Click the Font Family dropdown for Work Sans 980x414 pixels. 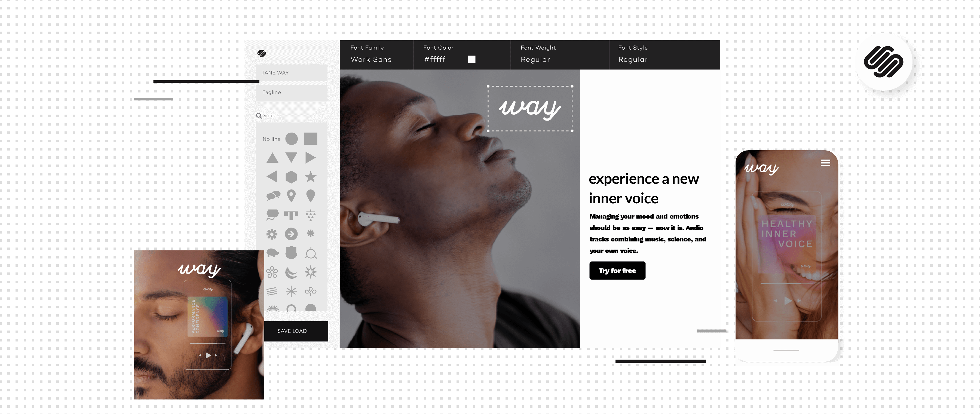[x=370, y=59]
